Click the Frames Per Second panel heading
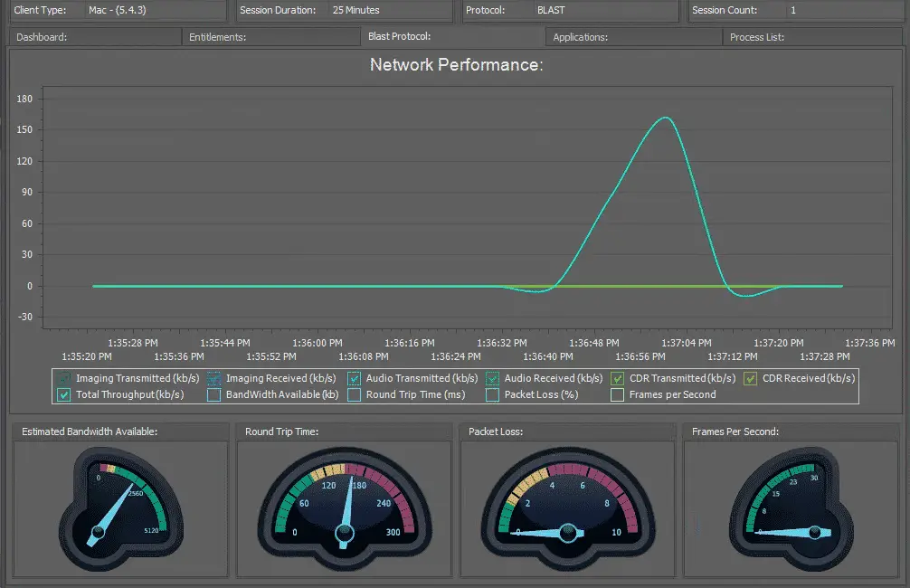 (735, 432)
